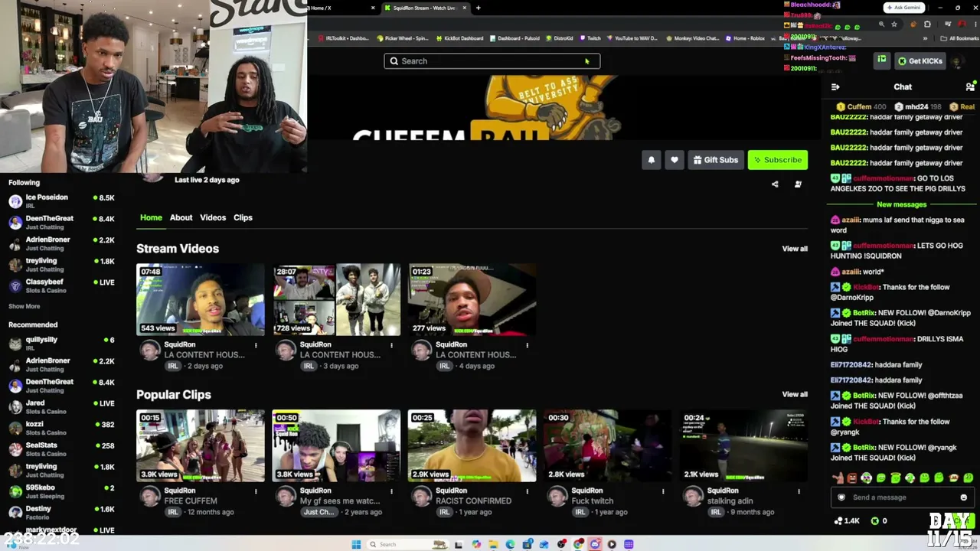Open Jared channel in Recommended list
980x551 pixels.
(61, 406)
